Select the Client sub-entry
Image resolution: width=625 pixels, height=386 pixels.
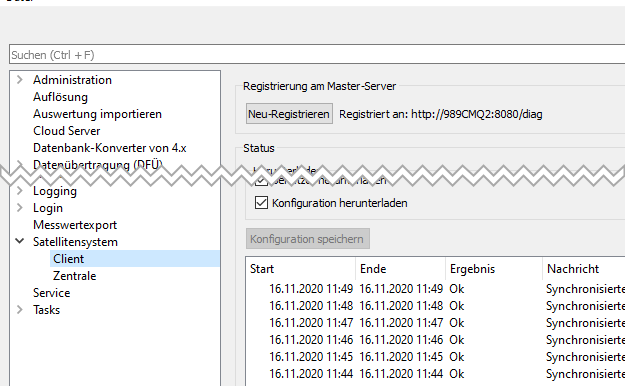[135, 259]
